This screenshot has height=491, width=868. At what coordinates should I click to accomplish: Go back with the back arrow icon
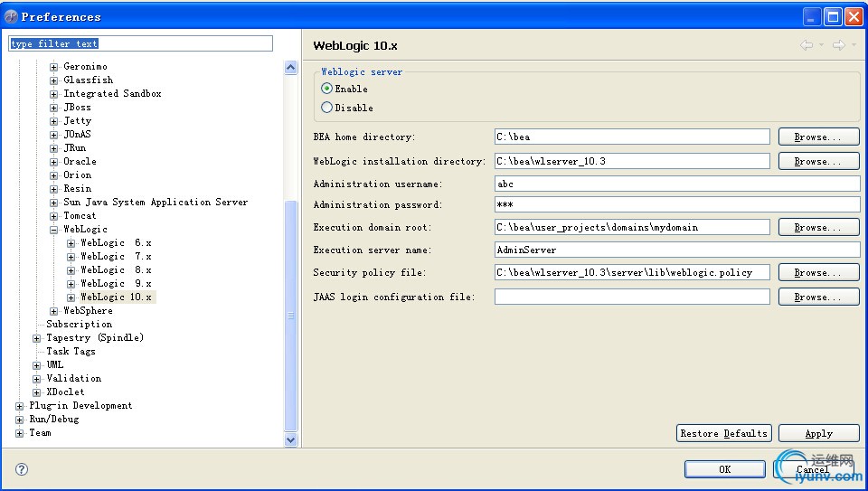click(x=807, y=45)
